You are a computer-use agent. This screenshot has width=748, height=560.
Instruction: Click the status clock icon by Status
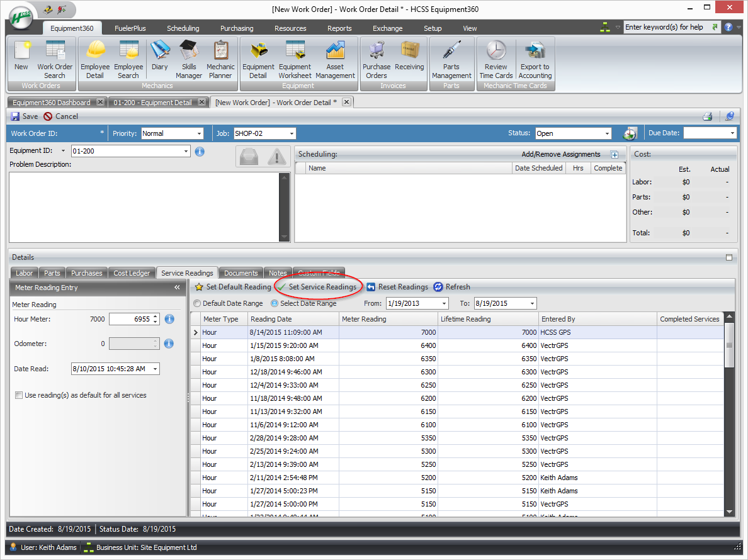coord(630,133)
